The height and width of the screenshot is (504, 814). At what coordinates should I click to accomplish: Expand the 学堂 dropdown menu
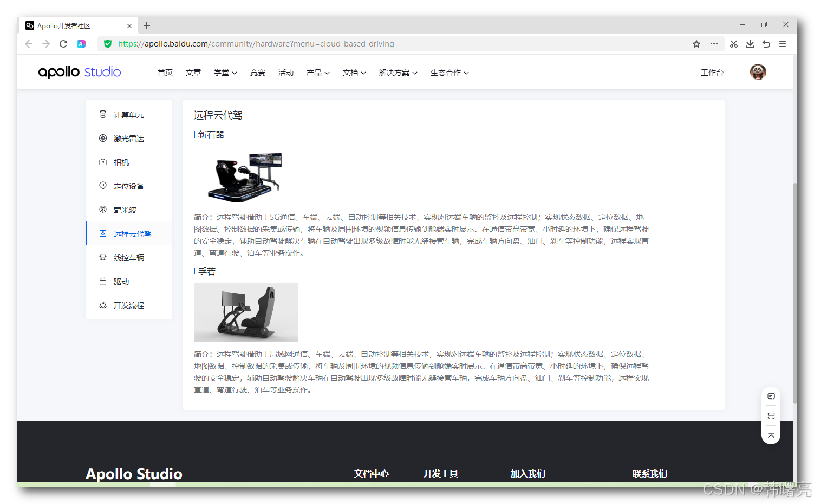pyautogui.click(x=225, y=73)
